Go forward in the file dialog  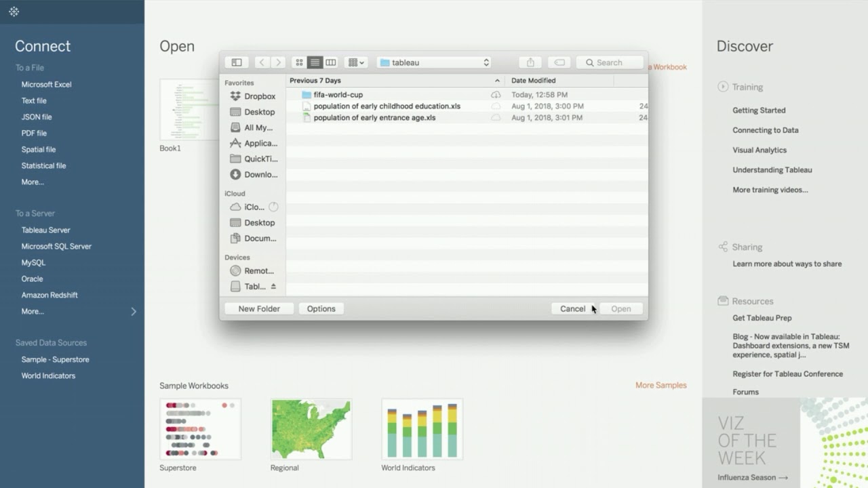pos(278,62)
